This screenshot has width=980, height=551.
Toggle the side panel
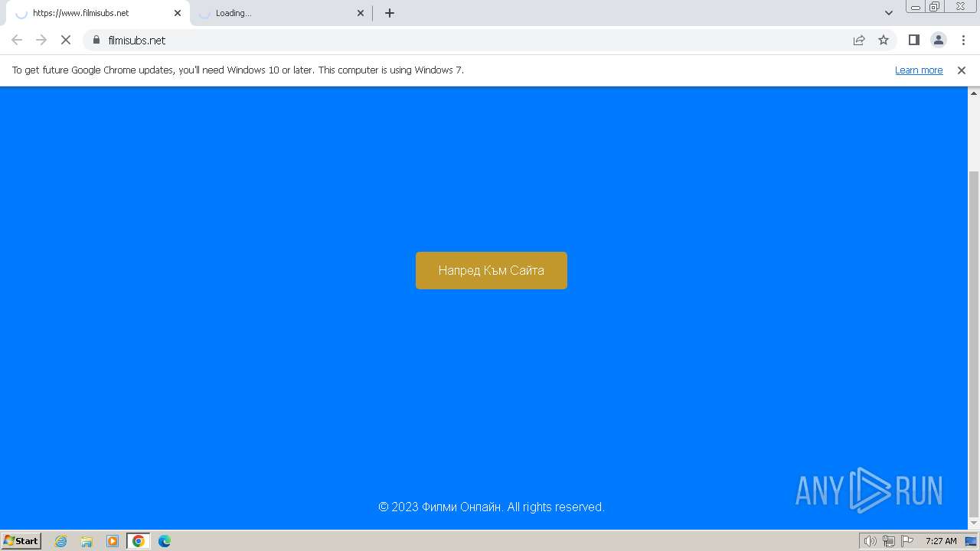913,40
